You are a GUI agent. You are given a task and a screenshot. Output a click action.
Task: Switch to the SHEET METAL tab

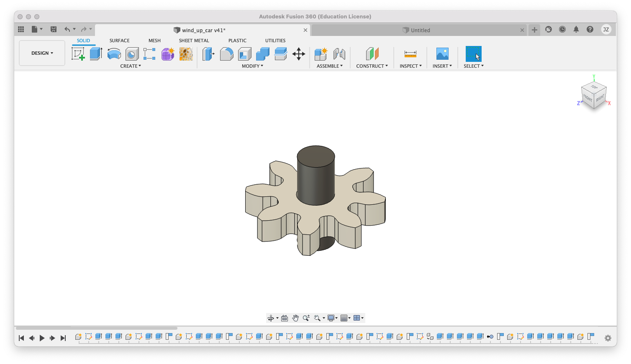click(194, 41)
